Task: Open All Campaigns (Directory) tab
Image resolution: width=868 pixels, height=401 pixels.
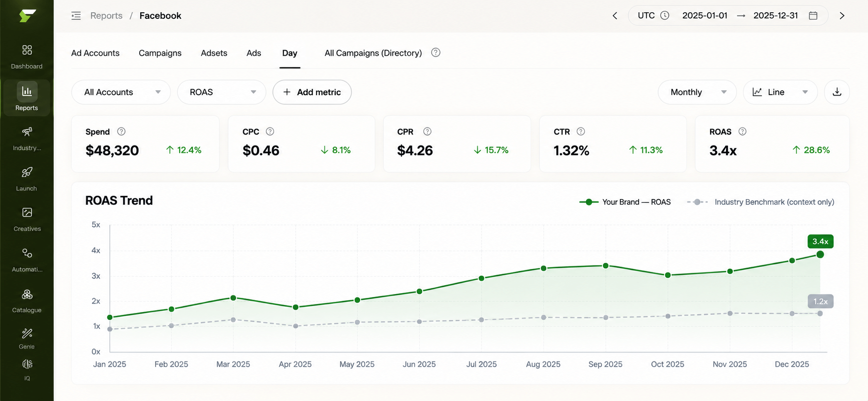Action: point(373,53)
